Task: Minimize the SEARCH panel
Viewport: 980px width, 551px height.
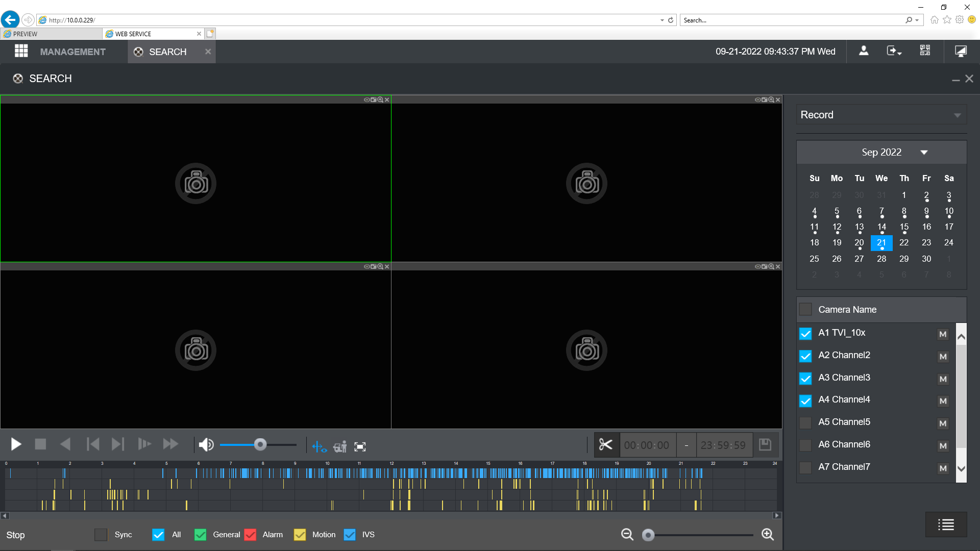Action: pyautogui.click(x=956, y=80)
